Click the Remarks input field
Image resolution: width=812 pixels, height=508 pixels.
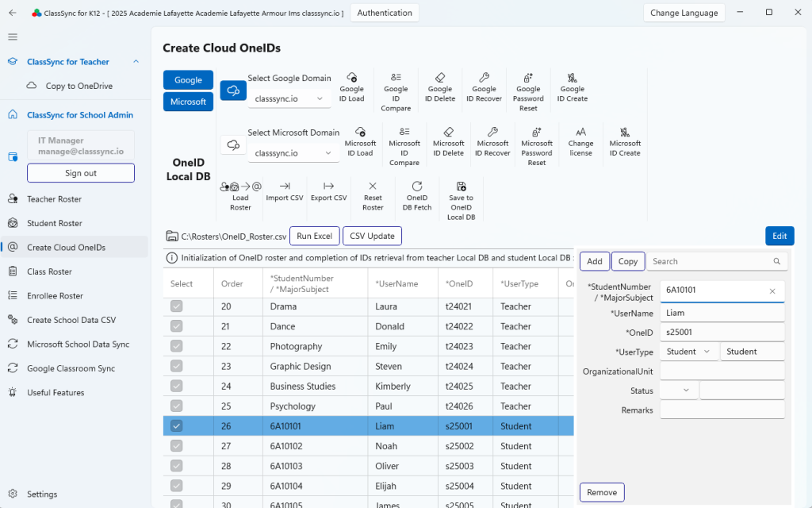tap(722, 410)
